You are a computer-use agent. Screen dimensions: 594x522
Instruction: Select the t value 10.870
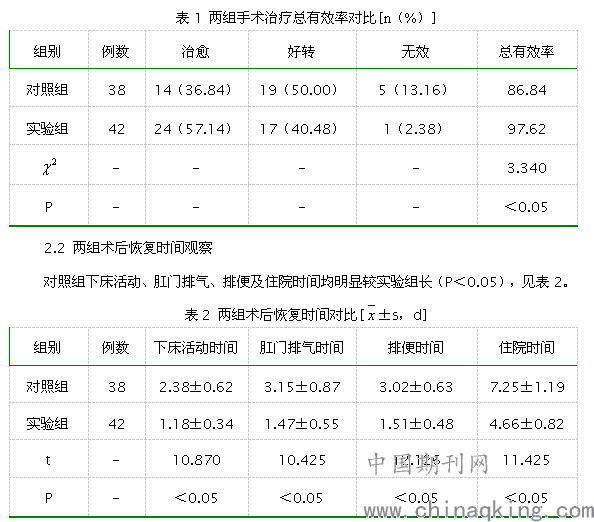coord(197,460)
